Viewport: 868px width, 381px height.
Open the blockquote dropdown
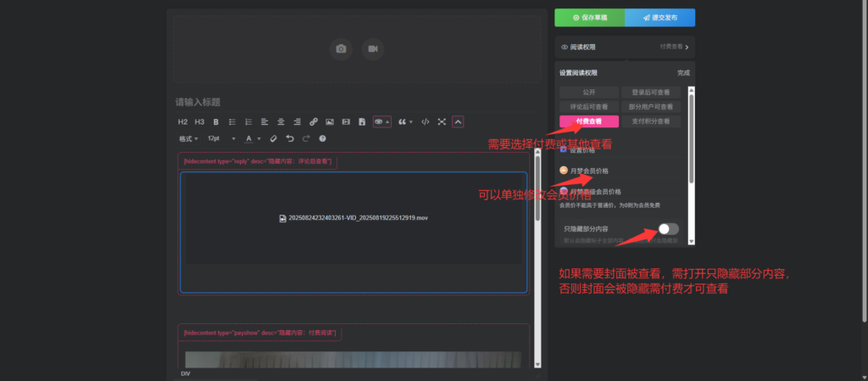[405, 122]
